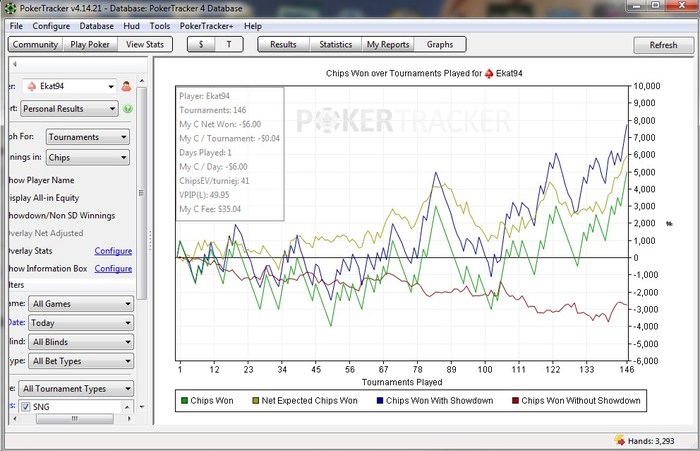Click the red Chips Won Without Showdown swatch
The height and width of the screenshot is (451, 700).
pos(515,401)
